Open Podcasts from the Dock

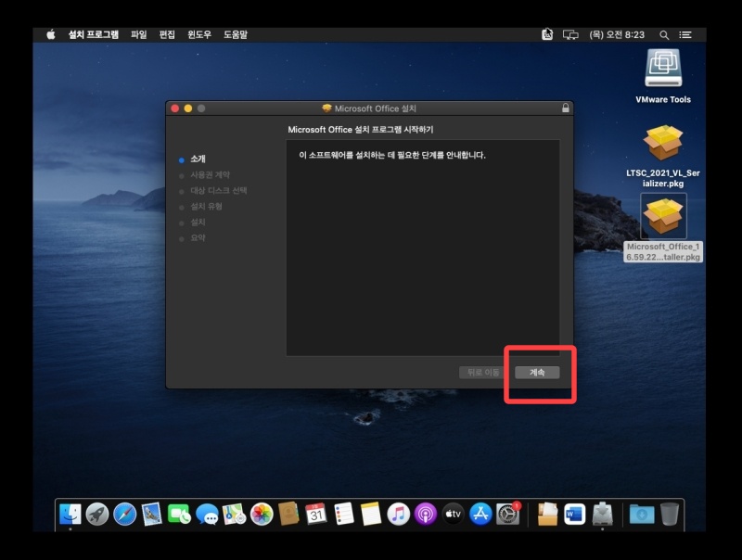426,514
